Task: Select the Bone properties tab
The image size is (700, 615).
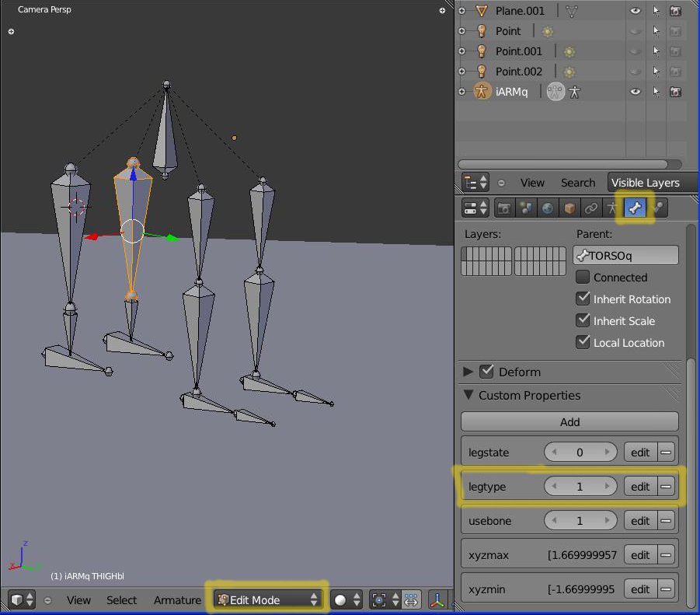Action: coord(636,208)
